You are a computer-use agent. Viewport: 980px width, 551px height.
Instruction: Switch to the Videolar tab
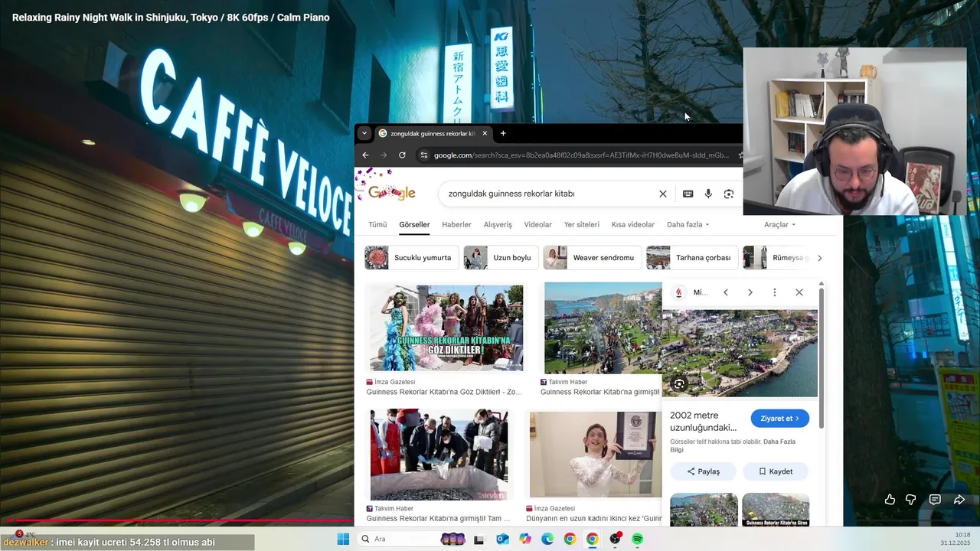click(537, 224)
